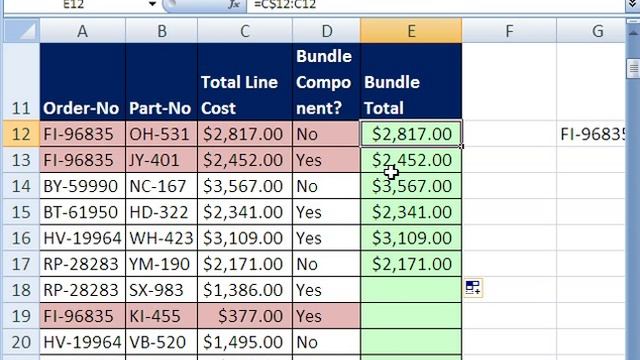Select row 17 header
Image resolution: width=640 pixels, height=360 pixels.
pyautogui.click(x=22, y=264)
